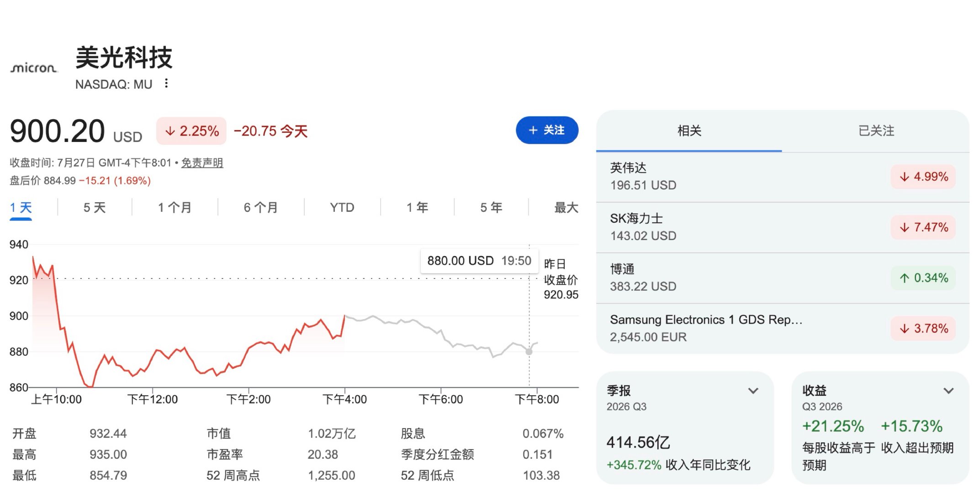Click the 市盈率 value 20.38
The image size is (980, 493).
323,455
